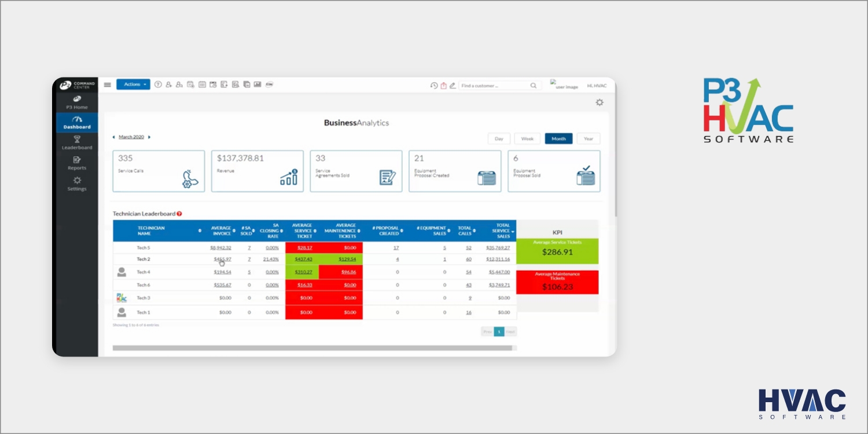Click Tech 4 green $310.27 cell
Image resolution: width=868 pixels, height=434 pixels.
point(303,272)
